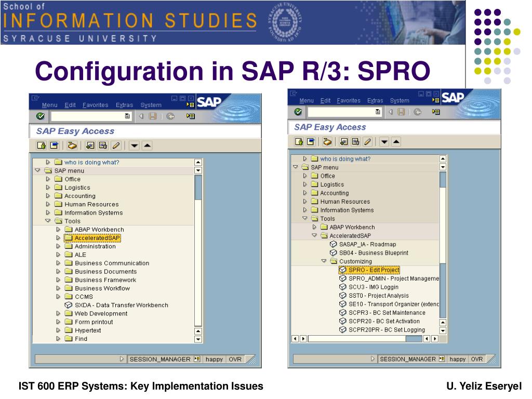Screen dimensions: 532x399
Task: Open Extras menu in right window
Action: [x=375, y=101]
